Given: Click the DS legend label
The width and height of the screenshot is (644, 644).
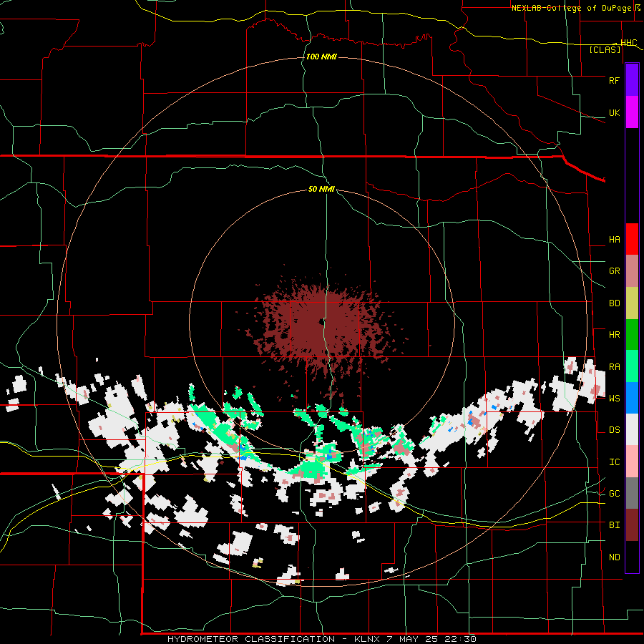Looking at the screenshot, I should tap(614, 430).
